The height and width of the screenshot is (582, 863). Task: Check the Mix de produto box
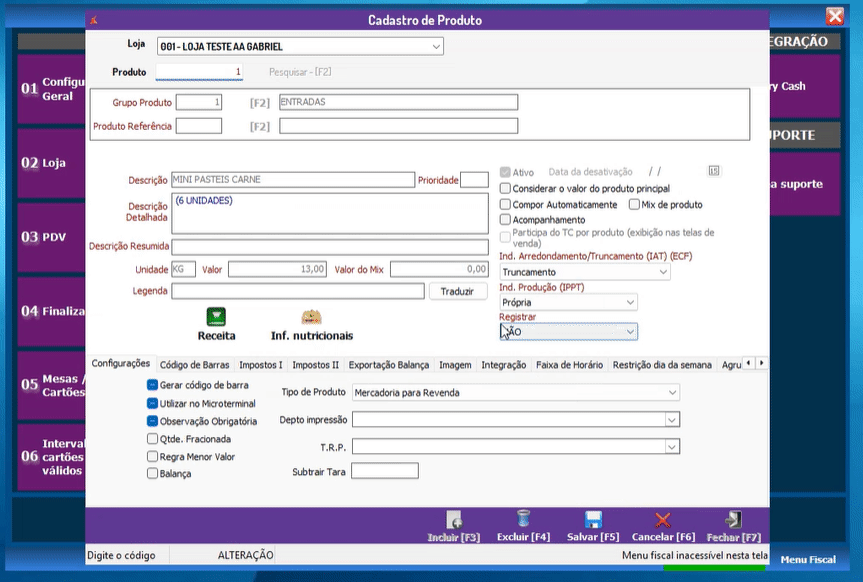(634, 204)
